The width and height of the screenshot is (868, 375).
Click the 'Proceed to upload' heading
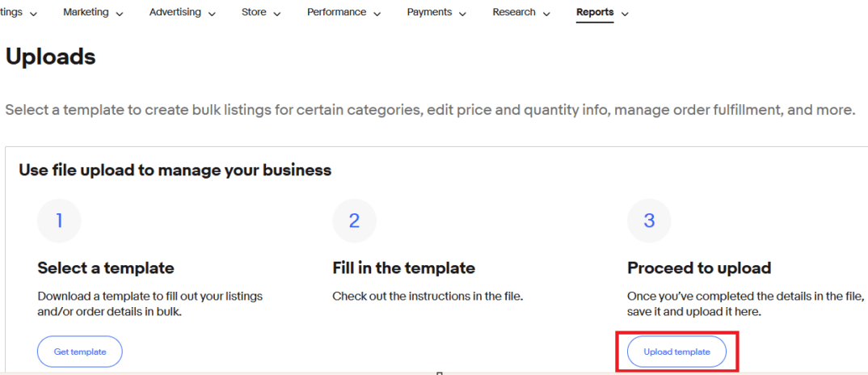coord(699,268)
